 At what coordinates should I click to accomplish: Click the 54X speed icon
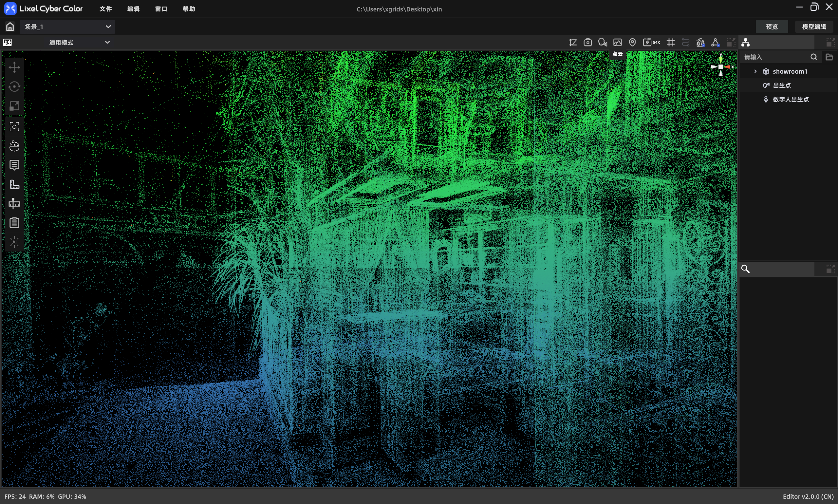(651, 43)
